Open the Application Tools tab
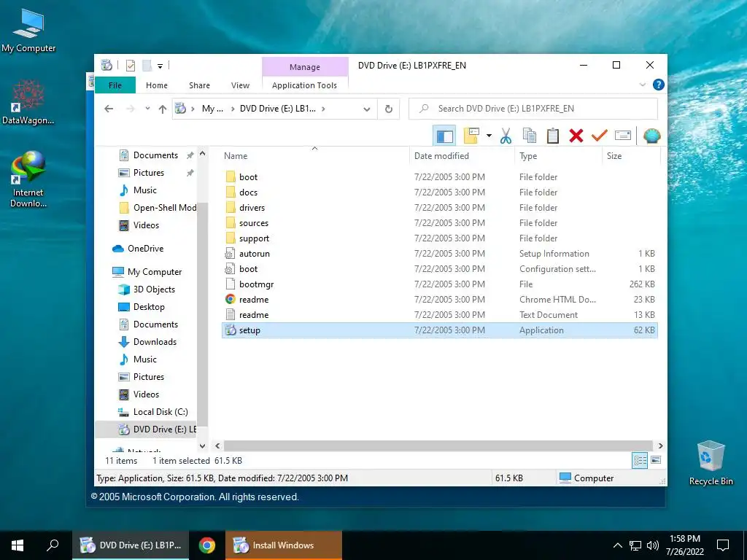This screenshot has height=560, width=747. click(x=304, y=85)
